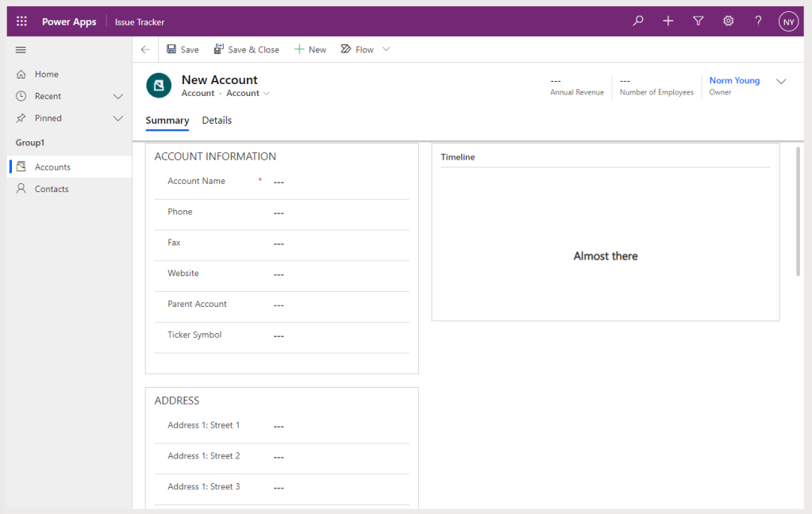Click the Save command
This screenshot has width=812, height=514.
coord(182,49)
